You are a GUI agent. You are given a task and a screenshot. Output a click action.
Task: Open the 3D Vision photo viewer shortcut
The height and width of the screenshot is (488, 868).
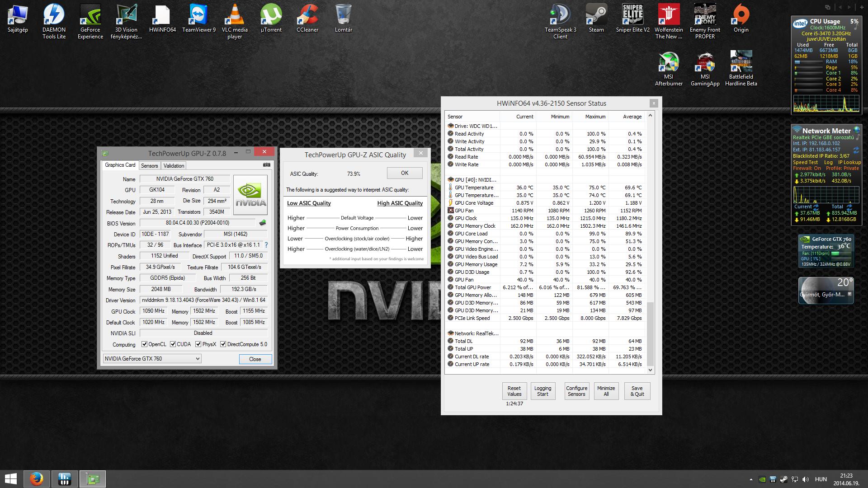[126, 21]
